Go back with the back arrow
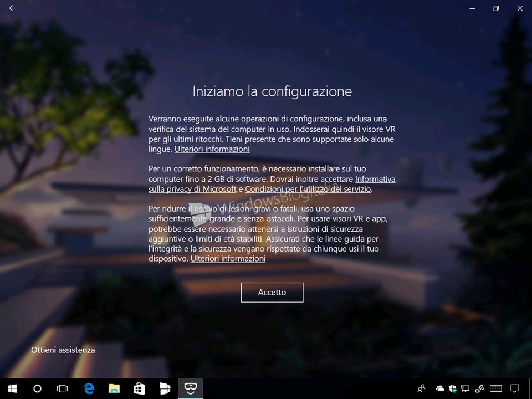The width and height of the screenshot is (532, 399). coord(12,8)
